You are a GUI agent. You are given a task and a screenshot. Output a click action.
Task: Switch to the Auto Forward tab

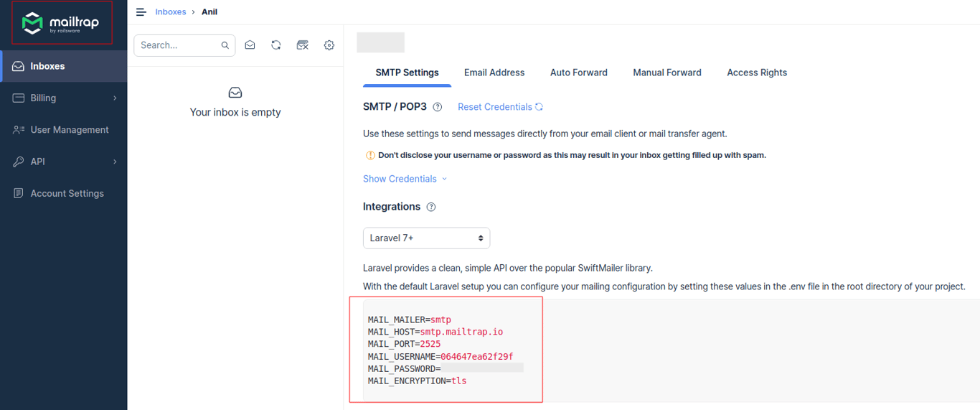tap(578, 73)
